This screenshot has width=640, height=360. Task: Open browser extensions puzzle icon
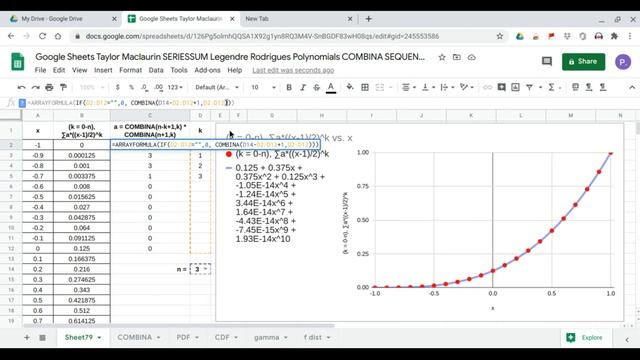pyautogui.click(x=614, y=36)
